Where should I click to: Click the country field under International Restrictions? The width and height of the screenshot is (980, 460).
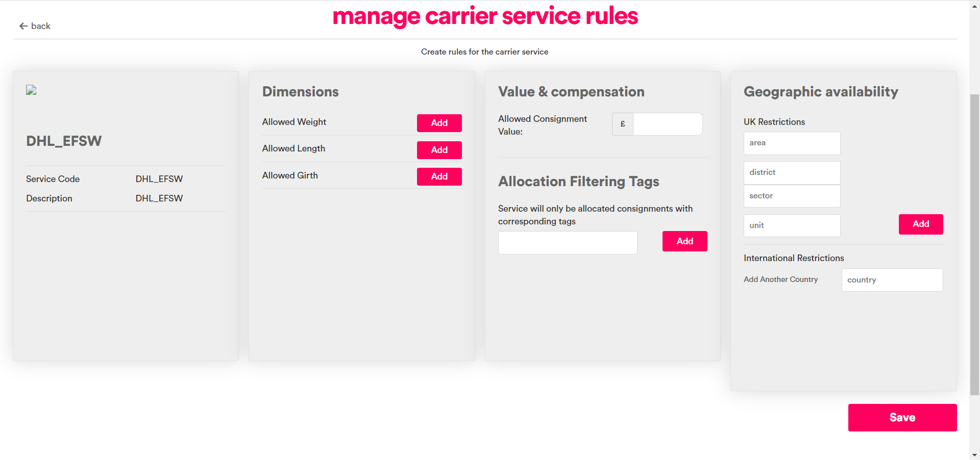(892, 279)
